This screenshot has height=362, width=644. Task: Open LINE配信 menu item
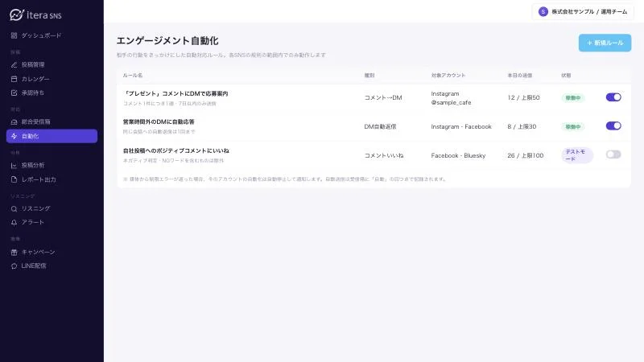click(52, 266)
